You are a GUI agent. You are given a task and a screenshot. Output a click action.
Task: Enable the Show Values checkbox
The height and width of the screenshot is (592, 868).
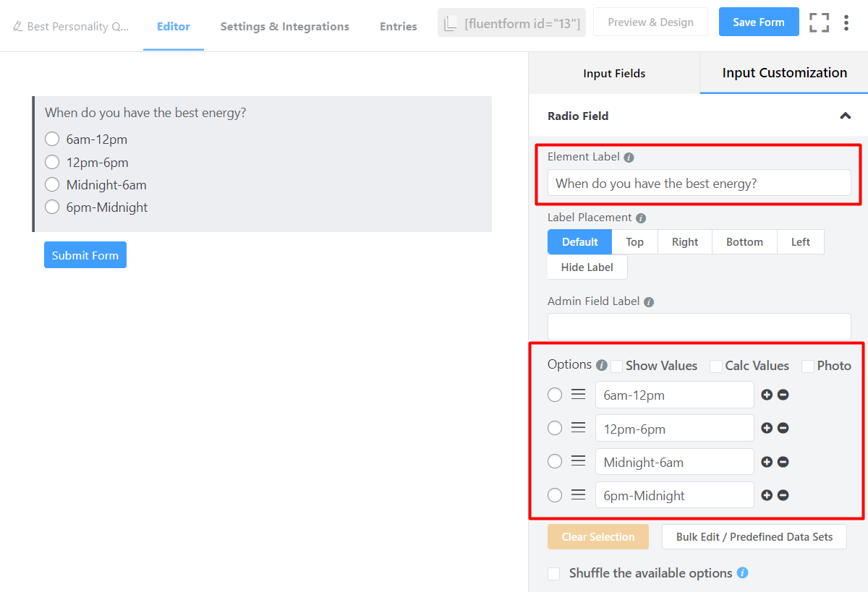[x=616, y=366]
